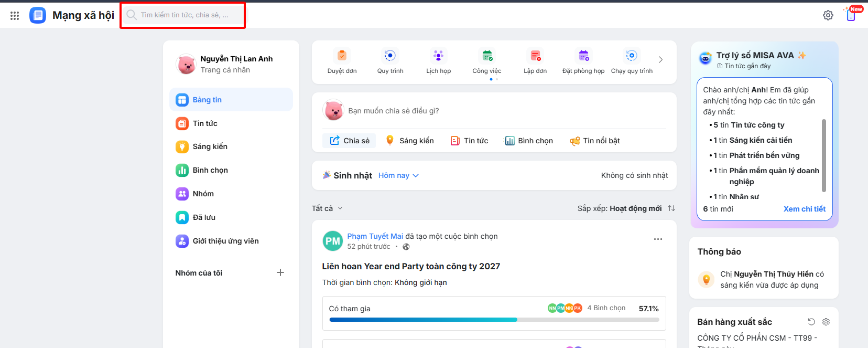The height and width of the screenshot is (348, 868).
Task: Click the Lịch họp icon
Action: click(438, 56)
